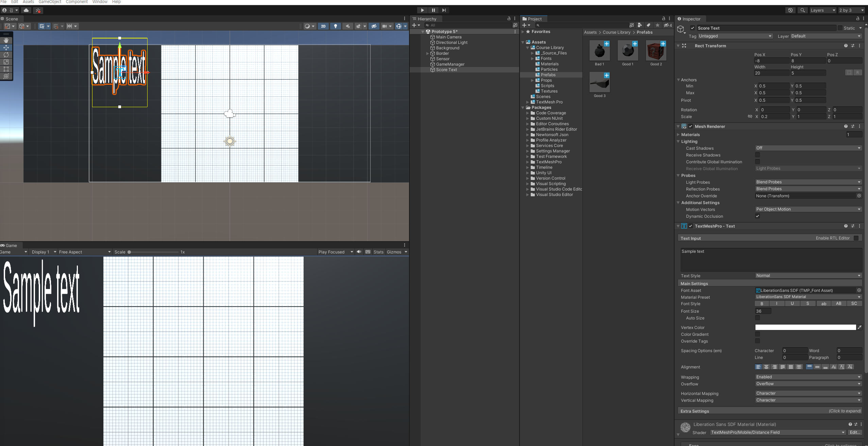Open the GameObject menu
The height and width of the screenshot is (446, 868).
point(50,2)
